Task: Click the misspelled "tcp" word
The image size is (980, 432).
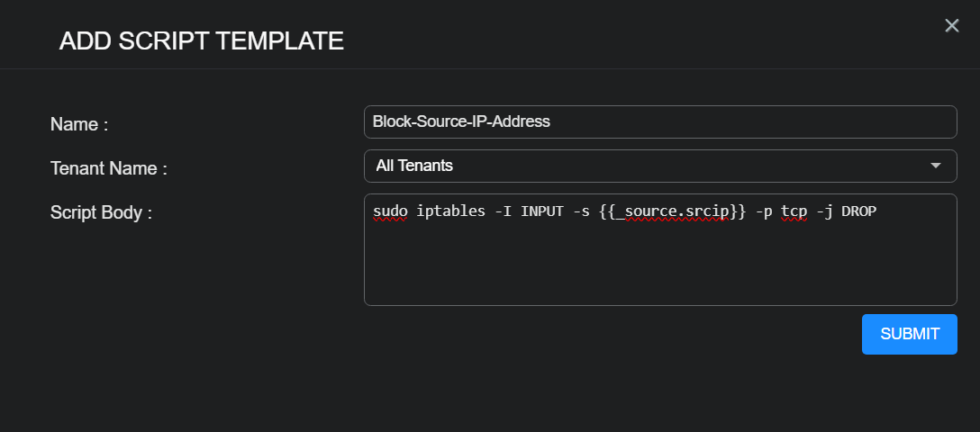Action: 794,211
